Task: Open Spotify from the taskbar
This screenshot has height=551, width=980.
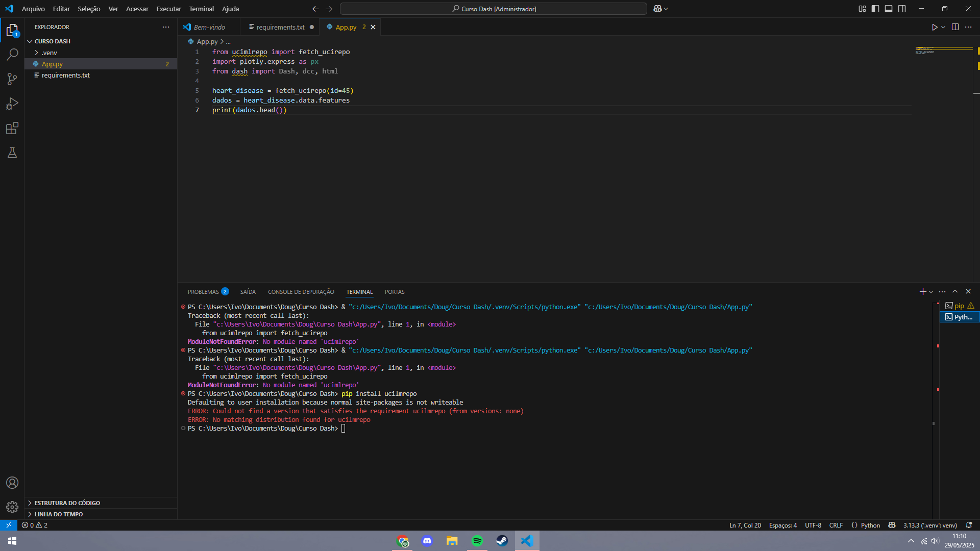Action: click(x=477, y=541)
